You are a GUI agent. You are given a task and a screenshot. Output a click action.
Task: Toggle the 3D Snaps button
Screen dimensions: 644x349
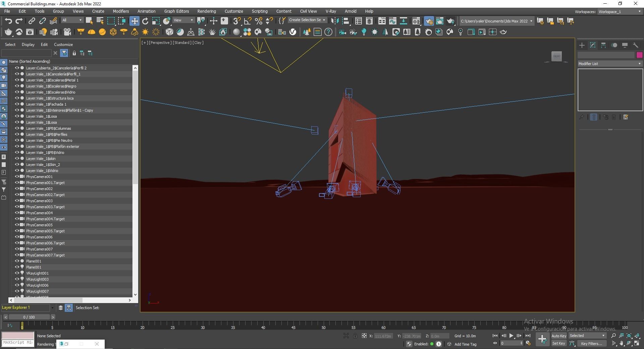tap(237, 21)
